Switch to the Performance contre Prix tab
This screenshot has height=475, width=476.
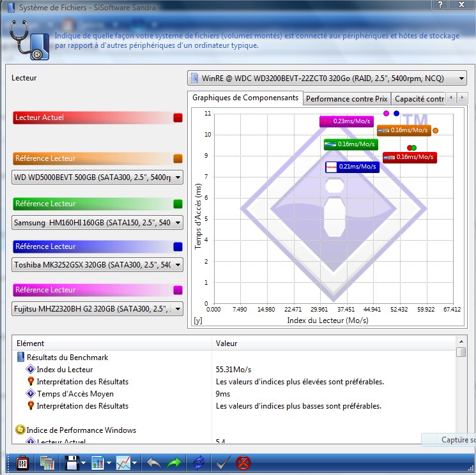[x=347, y=99]
